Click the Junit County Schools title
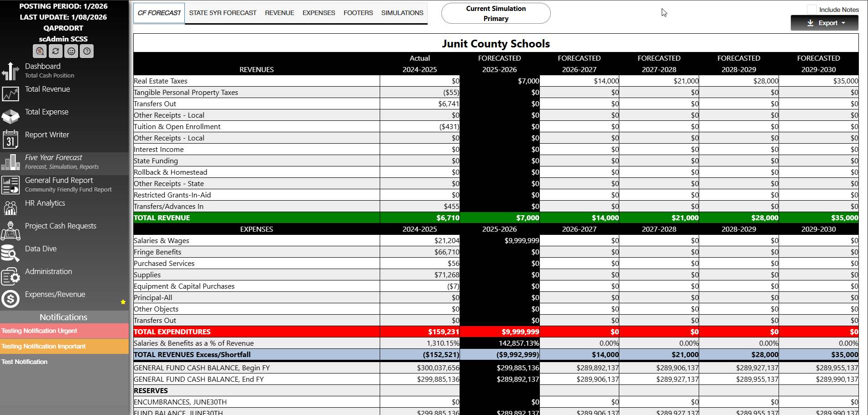Screen dimensions: 868x415 click(x=496, y=44)
